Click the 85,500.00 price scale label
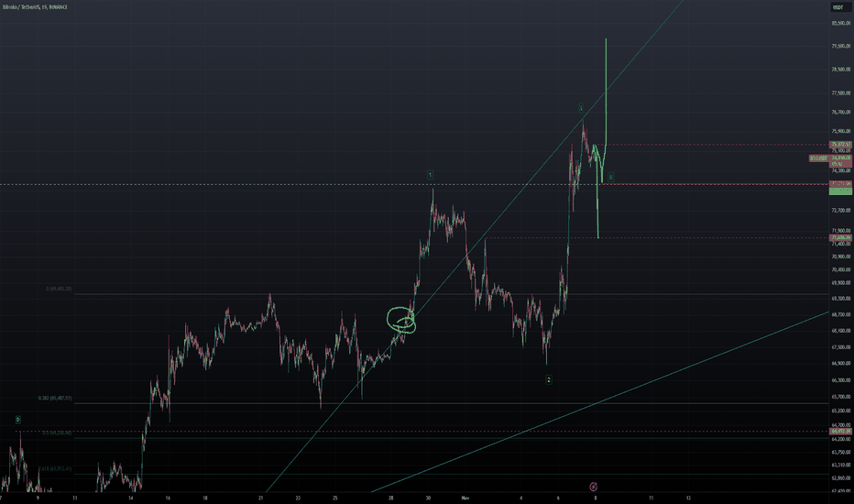The height and width of the screenshot is (504, 854). coord(841,24)
